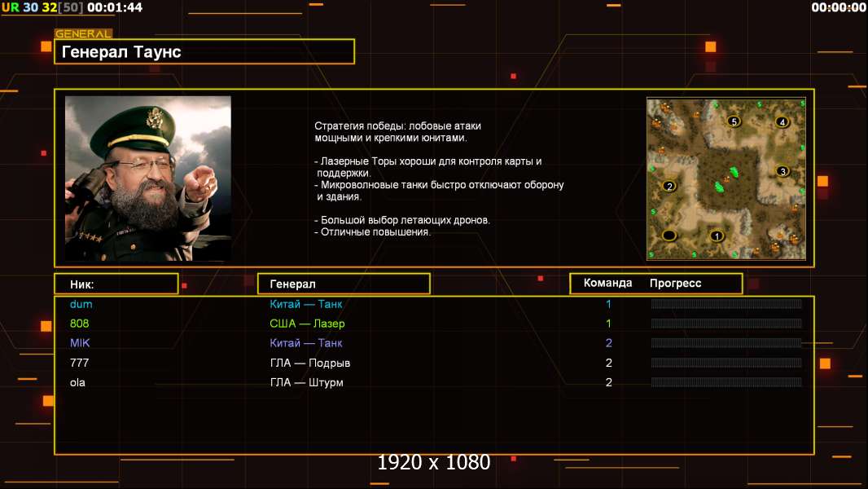This screenshot has width=868, height=489.
Task: Click the green supply pile in map center
Action: point(723,180)
